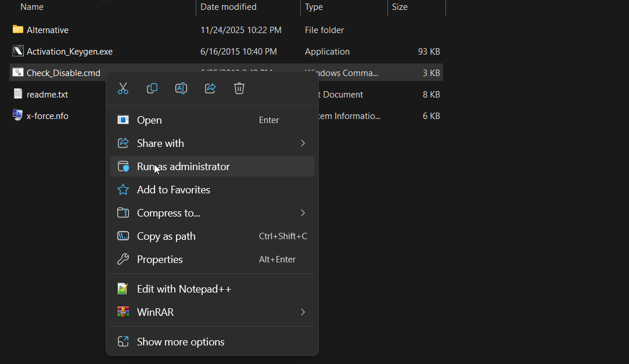Viewport: 629px width, 364px height.
Task: Click the Copy as path icon
Action: coord(123,236)
